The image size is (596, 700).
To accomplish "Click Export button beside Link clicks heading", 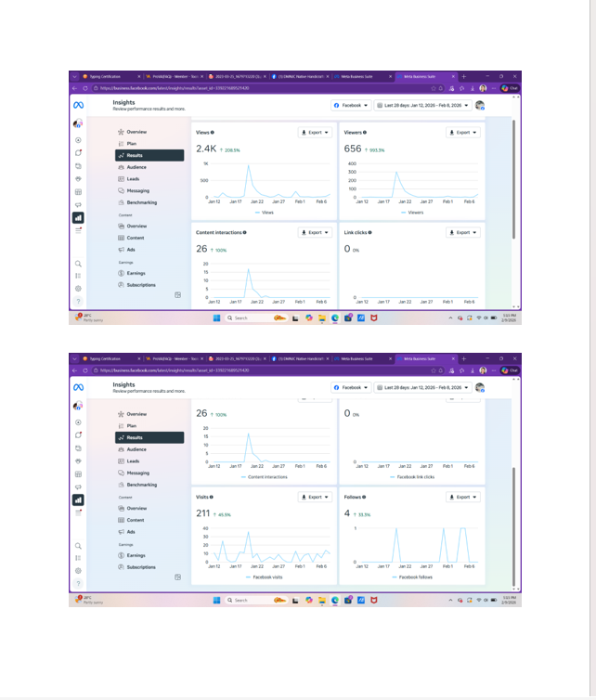I will coord(463,233).
